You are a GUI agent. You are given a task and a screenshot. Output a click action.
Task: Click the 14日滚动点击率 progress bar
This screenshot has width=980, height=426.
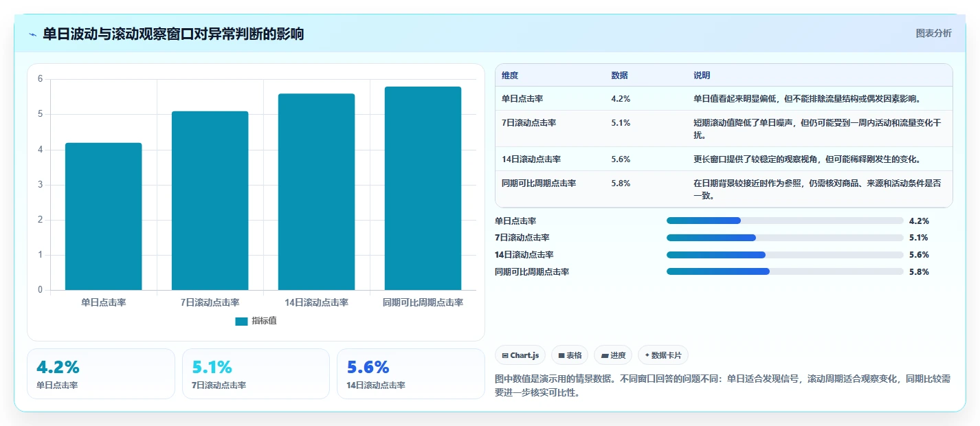tap(785, 255)
